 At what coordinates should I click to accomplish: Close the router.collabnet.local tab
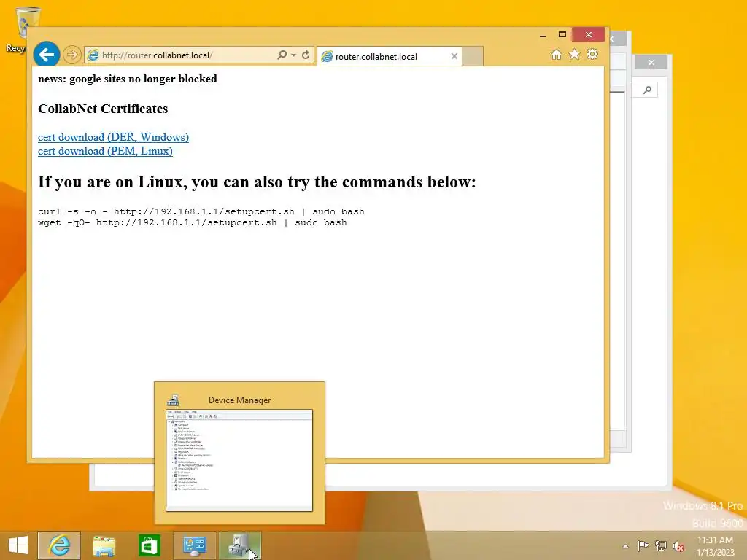click(454, 56)
